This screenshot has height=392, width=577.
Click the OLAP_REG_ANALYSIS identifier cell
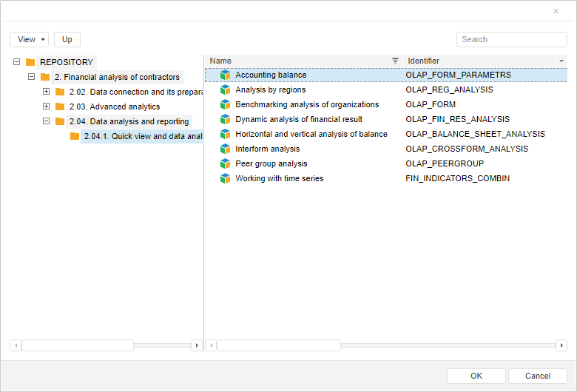449,89
